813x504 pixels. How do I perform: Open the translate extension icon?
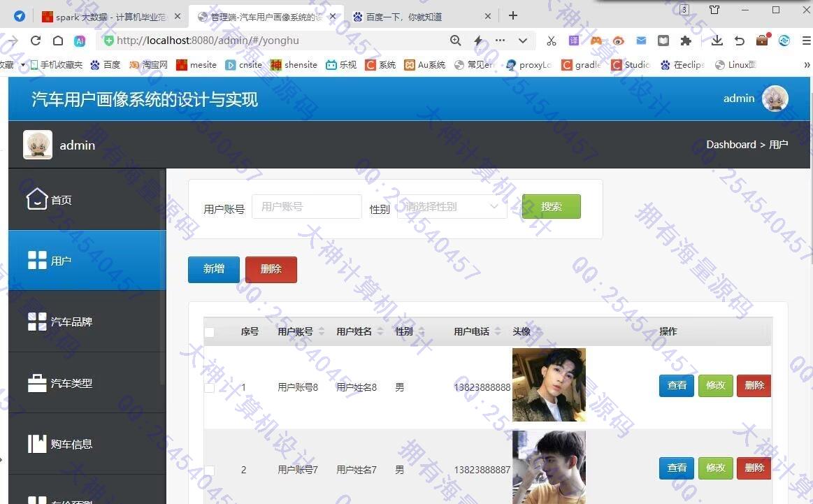574,41
